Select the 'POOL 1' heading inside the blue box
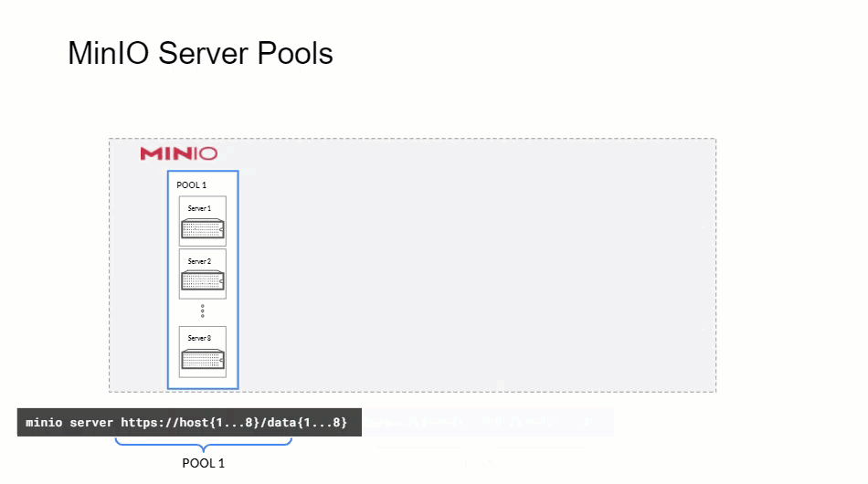This screenshot has width=868, height=484. pos(192,185)
